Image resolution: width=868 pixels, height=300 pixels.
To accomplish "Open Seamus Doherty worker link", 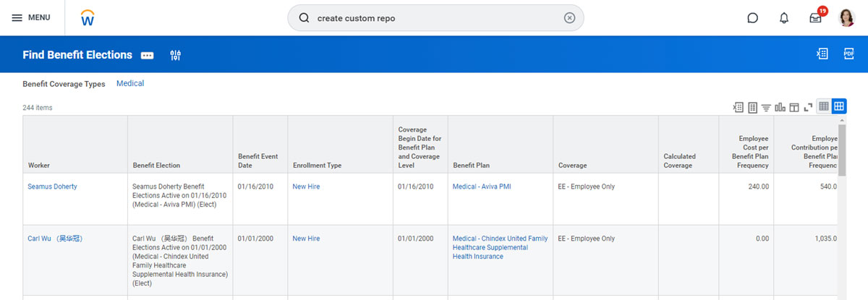I will pyautogui.click(x=52, y=187).
